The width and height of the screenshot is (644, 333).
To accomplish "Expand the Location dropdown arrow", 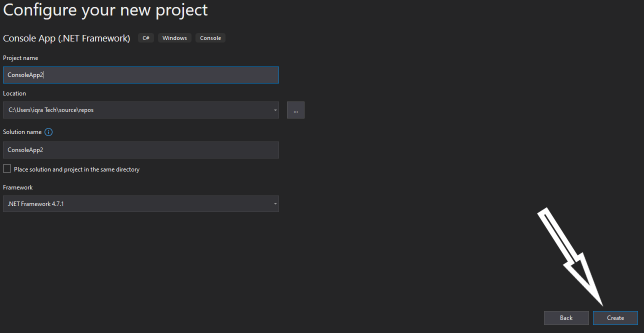I will point(275,110).
